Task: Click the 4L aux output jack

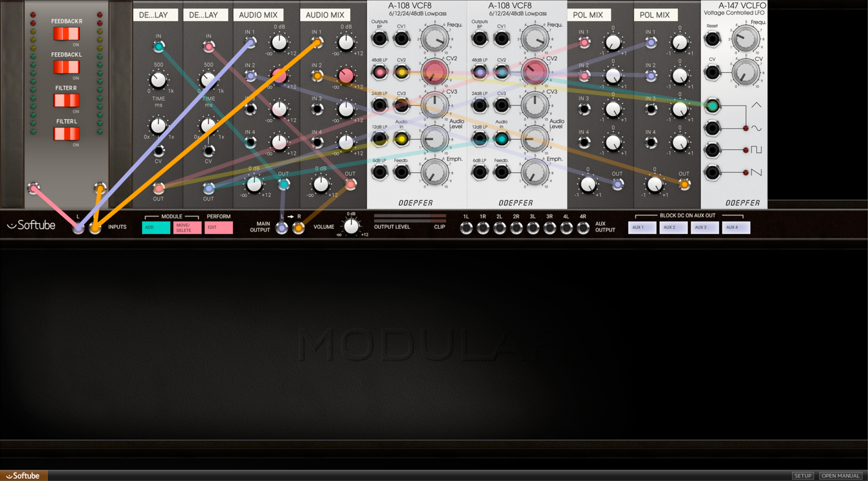Action: coord(566,227)
